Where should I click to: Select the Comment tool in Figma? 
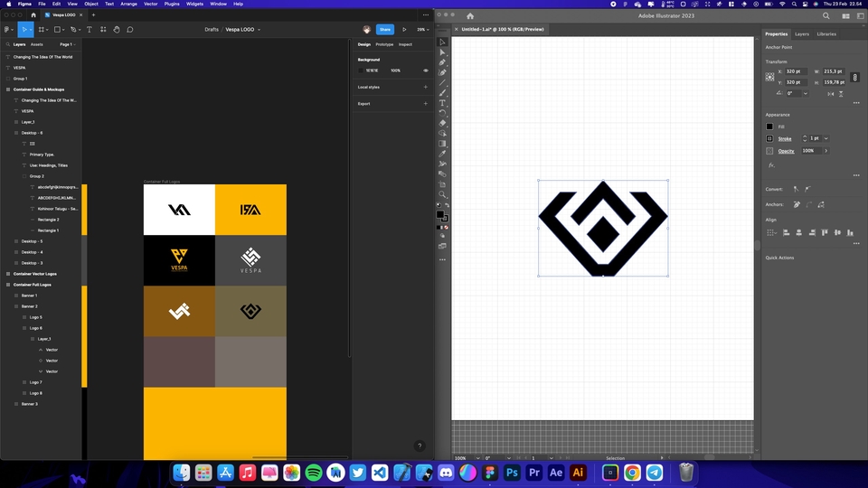coord(130,29)
